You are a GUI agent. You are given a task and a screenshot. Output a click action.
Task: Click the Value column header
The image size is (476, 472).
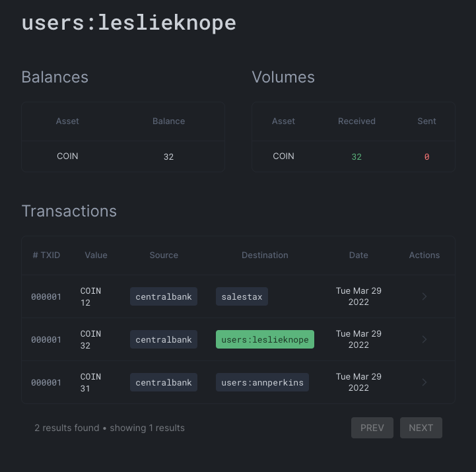click(96, 255)
